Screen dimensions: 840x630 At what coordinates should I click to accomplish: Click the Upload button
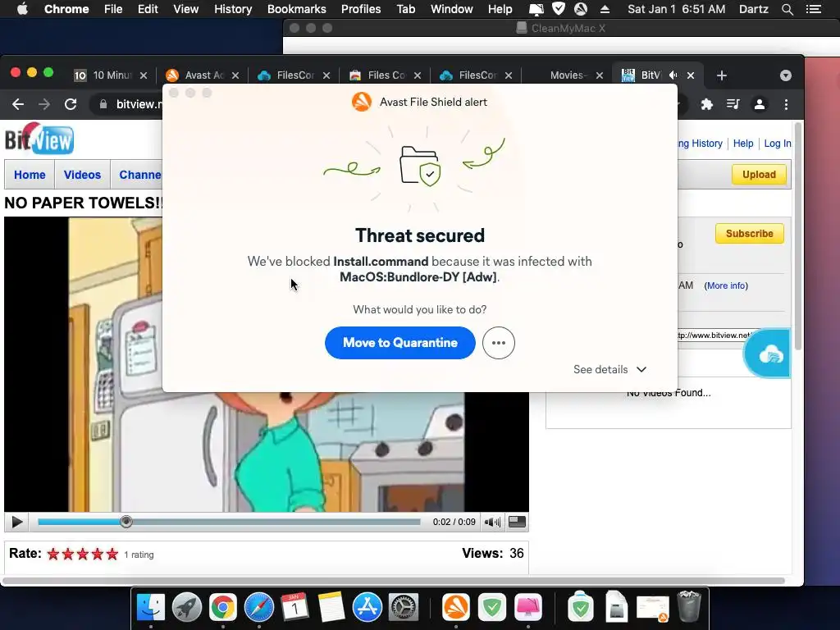[759, 175]
